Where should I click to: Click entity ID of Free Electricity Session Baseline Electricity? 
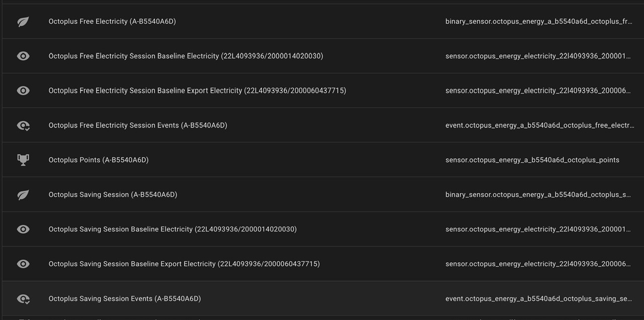[538, 56]
